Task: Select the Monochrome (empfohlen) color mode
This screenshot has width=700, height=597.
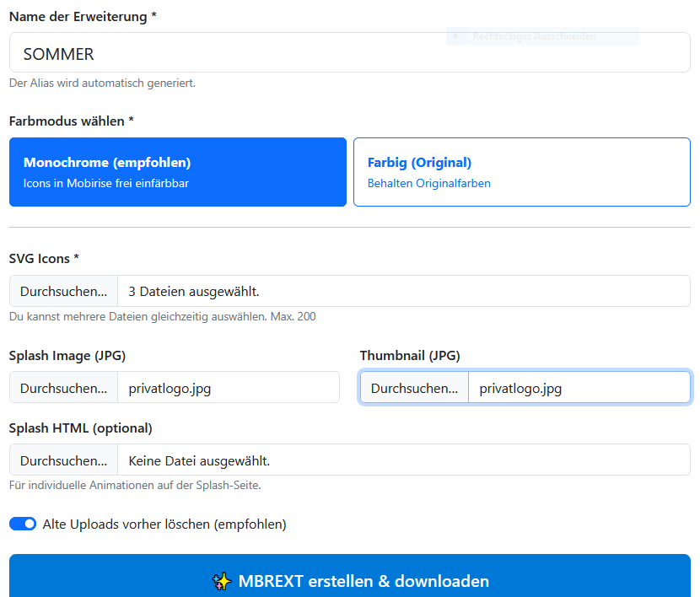Action: click(x=178, y=172)
